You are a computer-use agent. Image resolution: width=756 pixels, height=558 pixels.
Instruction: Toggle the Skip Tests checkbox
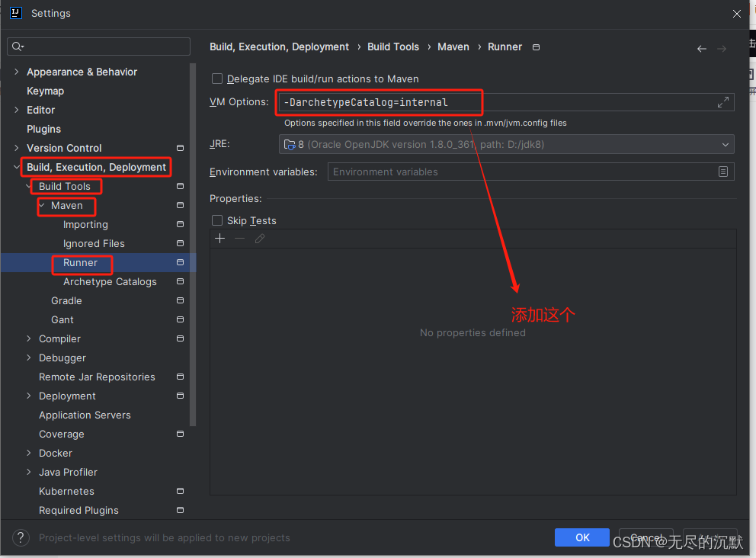point(217,220)
